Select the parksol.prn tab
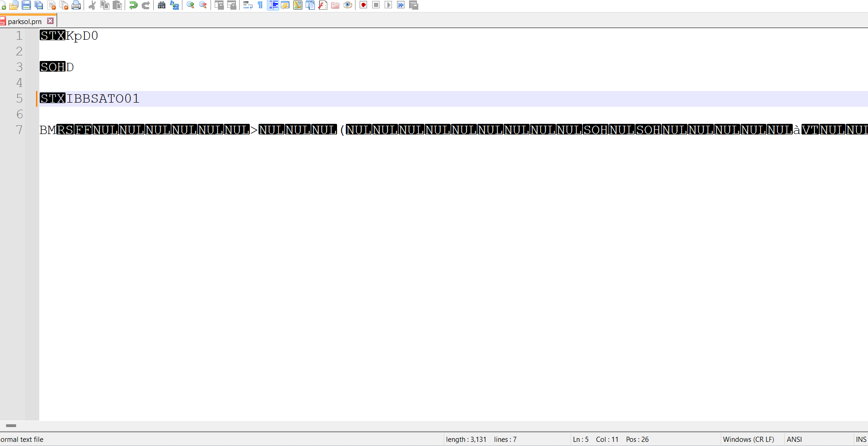Image resolution: width=868 pixels, height=446 pixels. (24, 21)
